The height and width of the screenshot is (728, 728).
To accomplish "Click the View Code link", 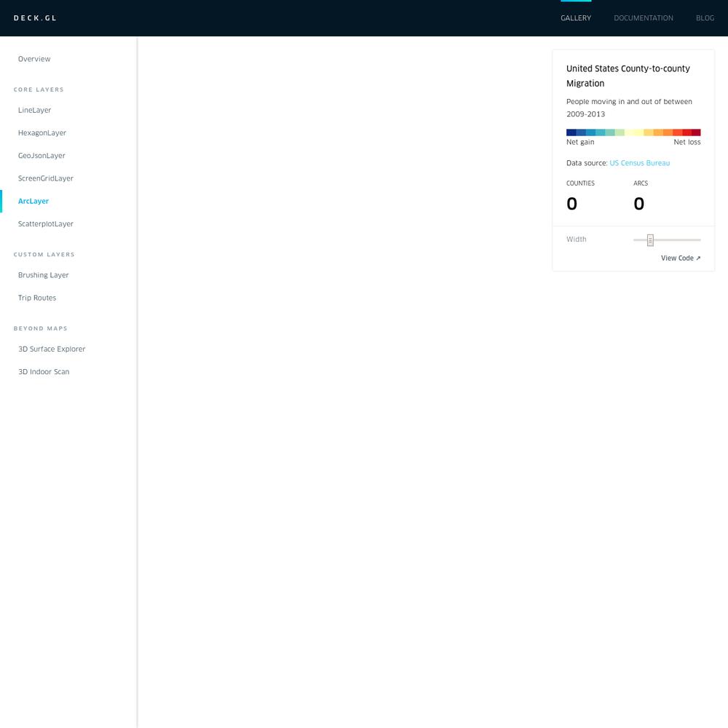I will (x=681, y=258).
